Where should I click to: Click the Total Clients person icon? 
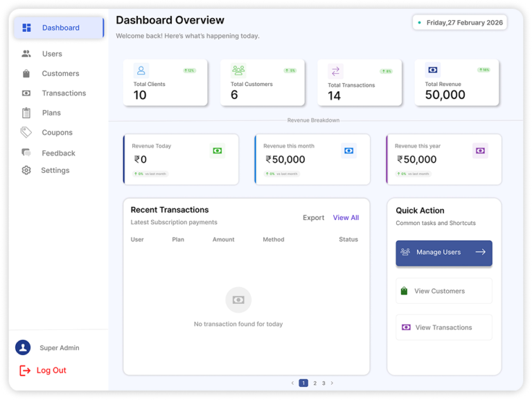[x=141, y=71]
